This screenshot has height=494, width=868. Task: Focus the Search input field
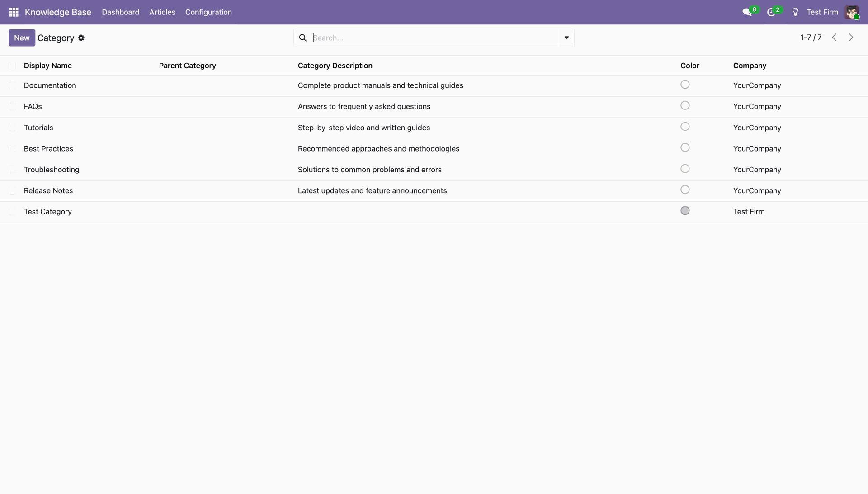point(434,38)
